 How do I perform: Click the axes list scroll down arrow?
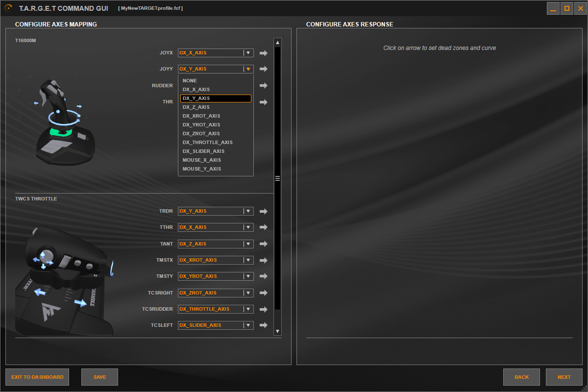tap(277, 331)
